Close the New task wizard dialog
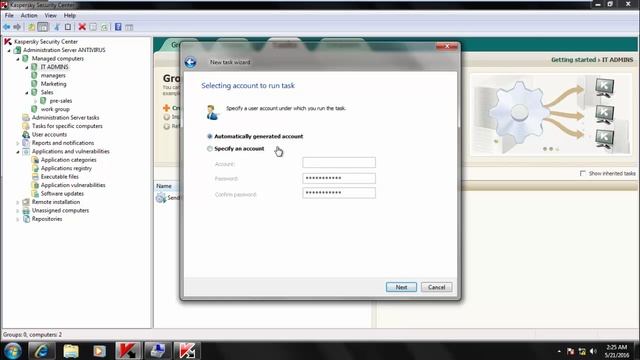Viewport: 640px width, 360px height. pyautogui.click(x=447, y=46)
